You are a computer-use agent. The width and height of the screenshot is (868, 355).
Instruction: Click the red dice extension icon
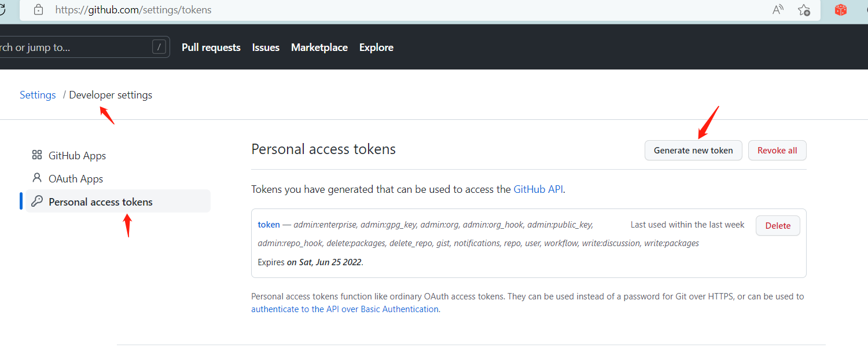[841, 10]
